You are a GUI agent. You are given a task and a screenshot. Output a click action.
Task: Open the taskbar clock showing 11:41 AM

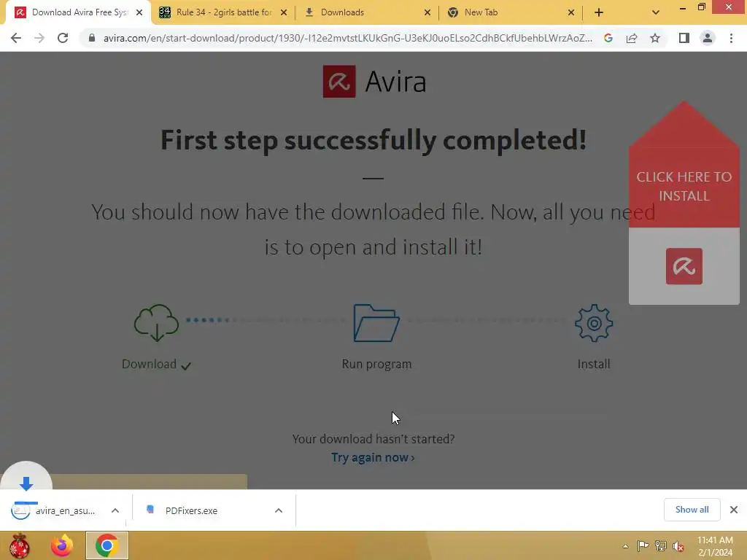click(715, 546)
